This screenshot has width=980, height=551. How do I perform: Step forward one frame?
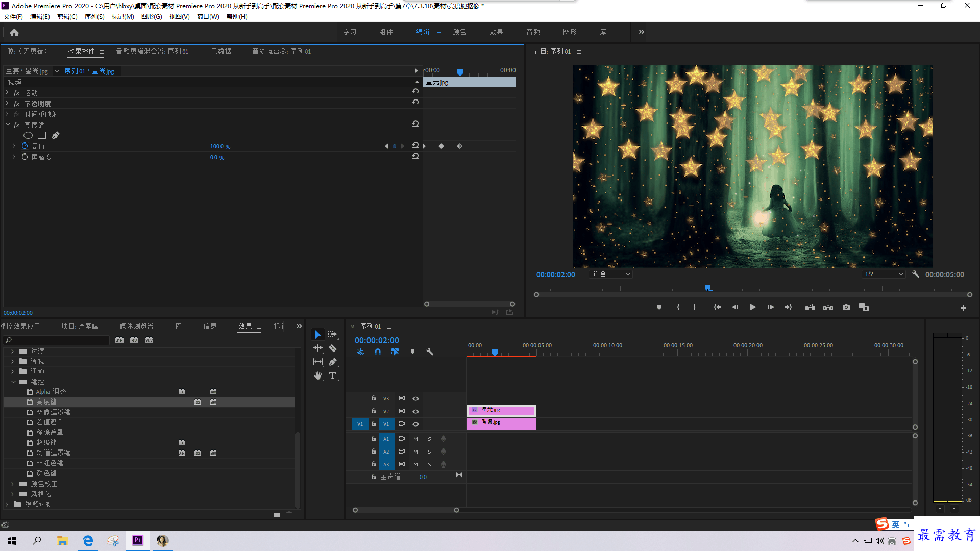click(771, 307)
